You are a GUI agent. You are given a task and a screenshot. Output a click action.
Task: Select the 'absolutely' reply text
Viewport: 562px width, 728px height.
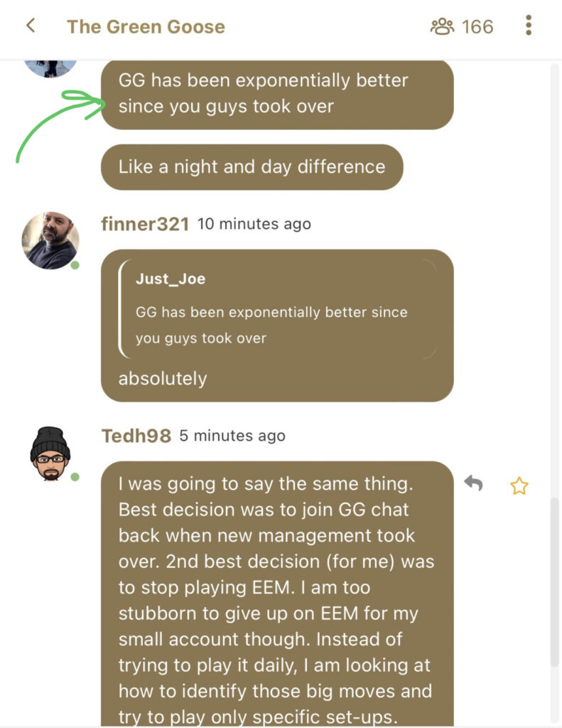[163, 378]
